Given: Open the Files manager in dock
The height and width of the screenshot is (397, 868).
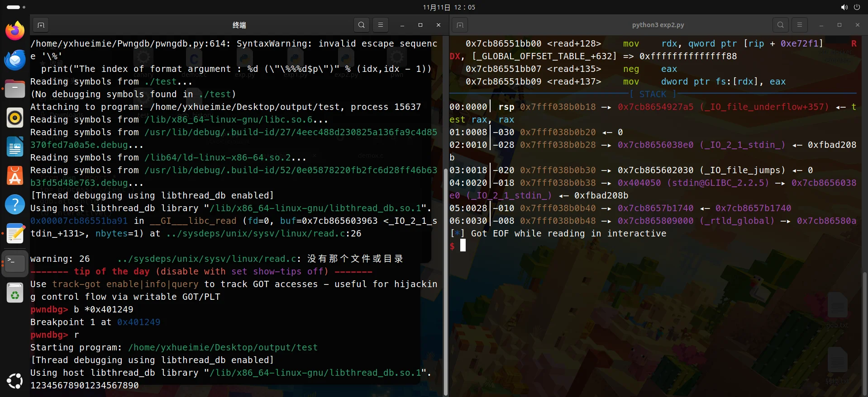Looking at the screenshot, I should pyautogui.click(x=15, y=89).
